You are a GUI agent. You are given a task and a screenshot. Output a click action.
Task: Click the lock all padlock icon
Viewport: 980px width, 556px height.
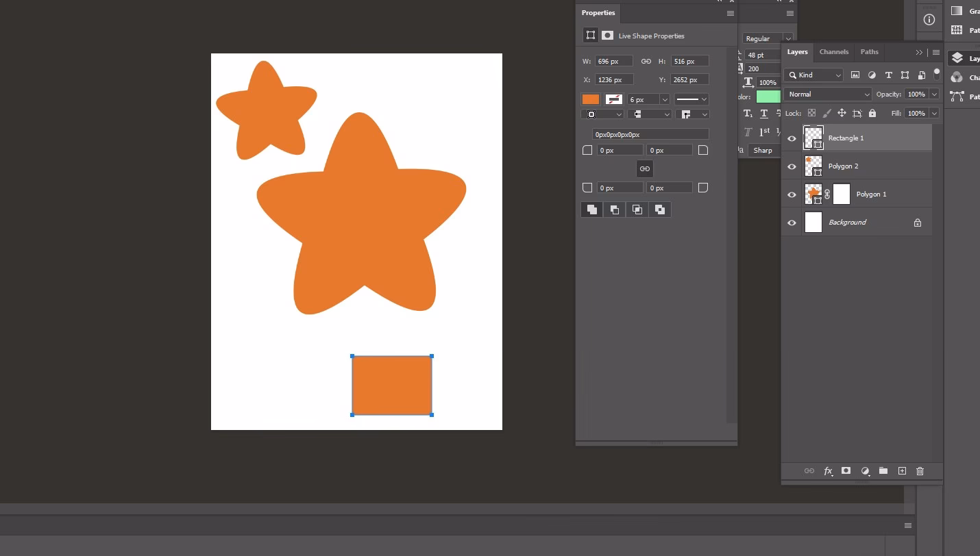click(x=872, y=114)
